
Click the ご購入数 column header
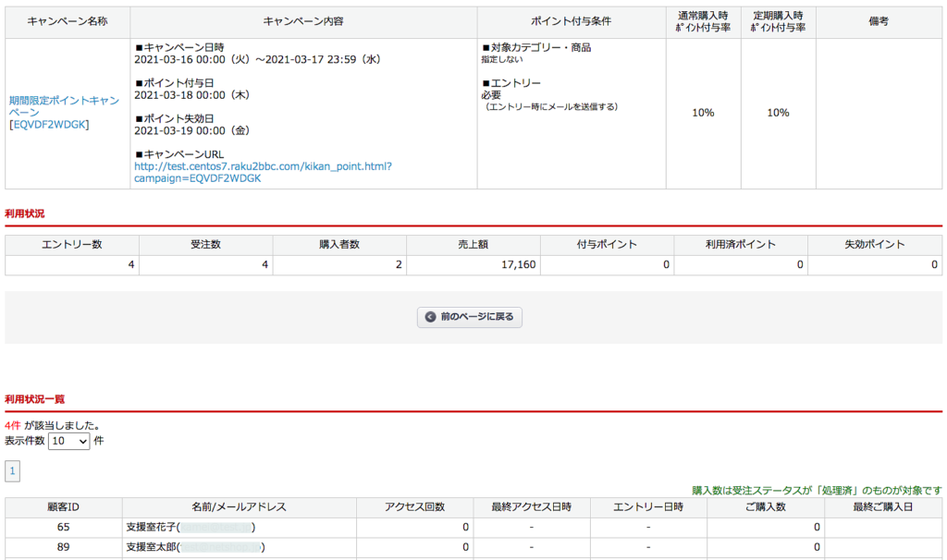pos(765,506)
